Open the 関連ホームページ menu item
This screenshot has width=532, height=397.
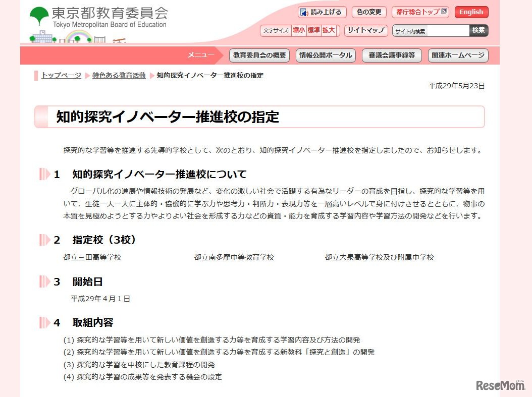click(x=457, y=55)
